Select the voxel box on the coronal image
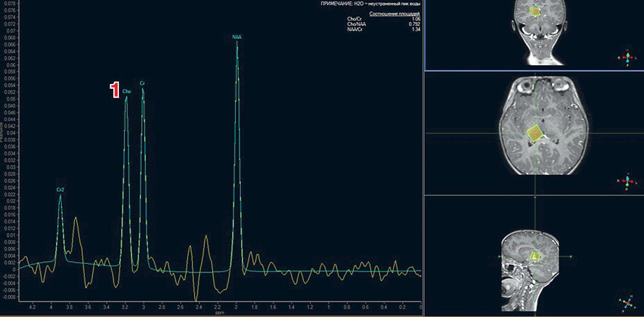Screen dimensions: 644x317 tap(535, 12)
